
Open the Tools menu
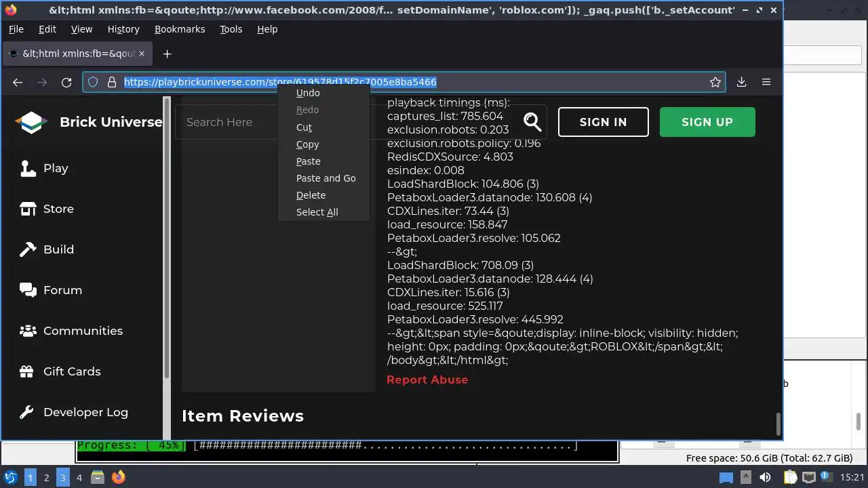[x=231, y=29]
